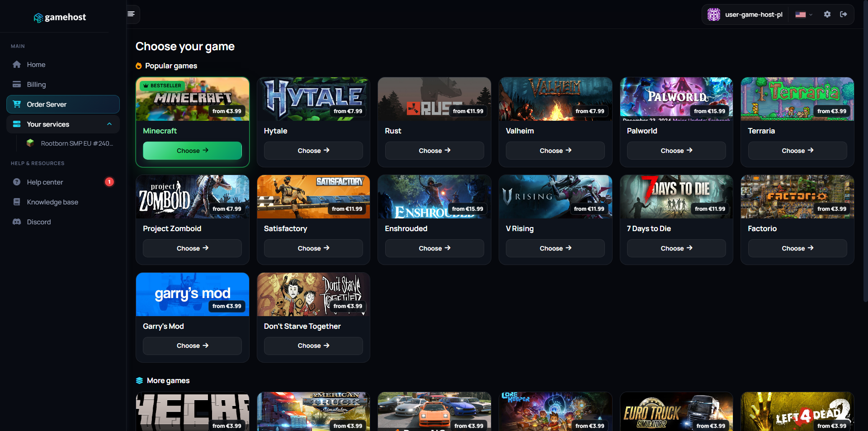Open Rootborn SMP EU server entry
Viewport: 868px width, 431px height.
70,143
